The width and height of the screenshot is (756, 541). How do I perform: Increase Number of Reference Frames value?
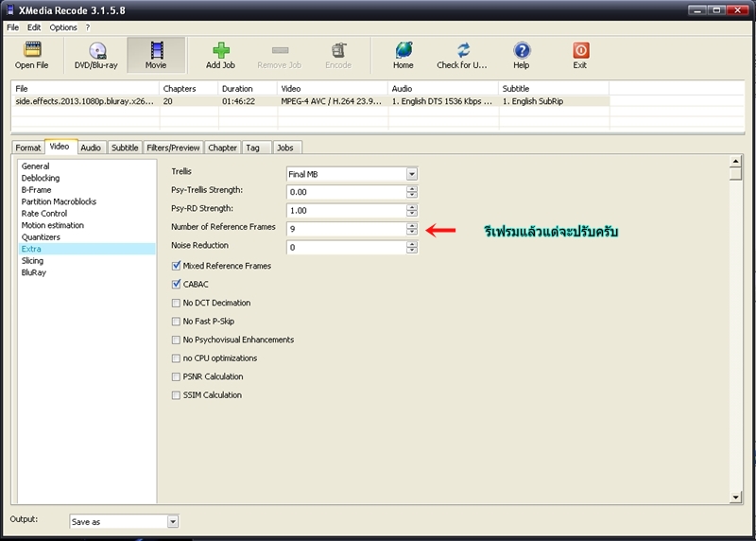tap(412, 225)
